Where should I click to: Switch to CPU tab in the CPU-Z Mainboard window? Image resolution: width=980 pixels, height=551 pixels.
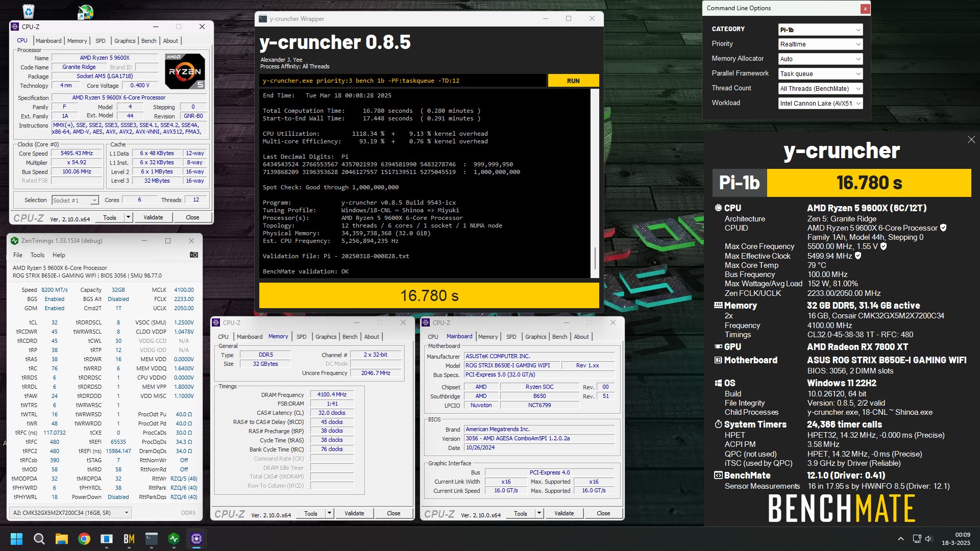coord(433,337)
